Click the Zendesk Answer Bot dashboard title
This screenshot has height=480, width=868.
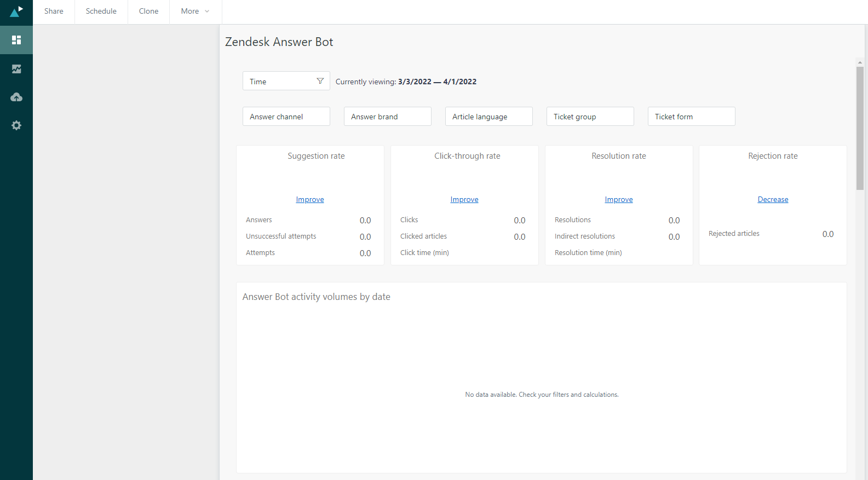279,42
